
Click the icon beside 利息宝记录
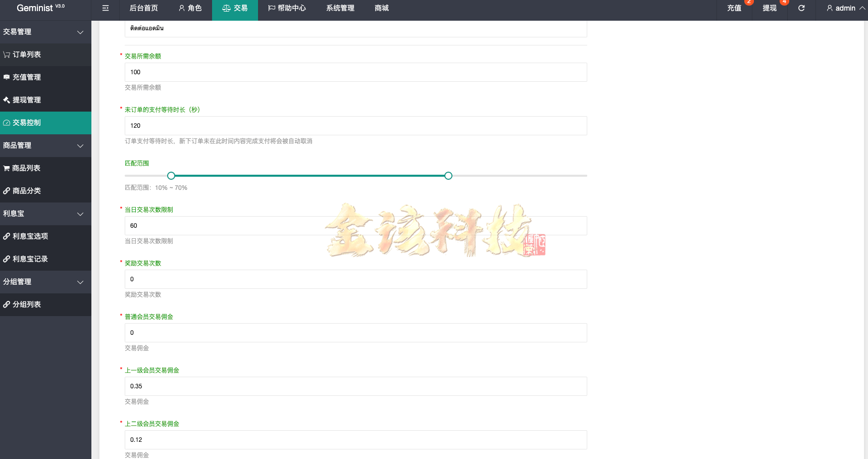tap(7, 259)
